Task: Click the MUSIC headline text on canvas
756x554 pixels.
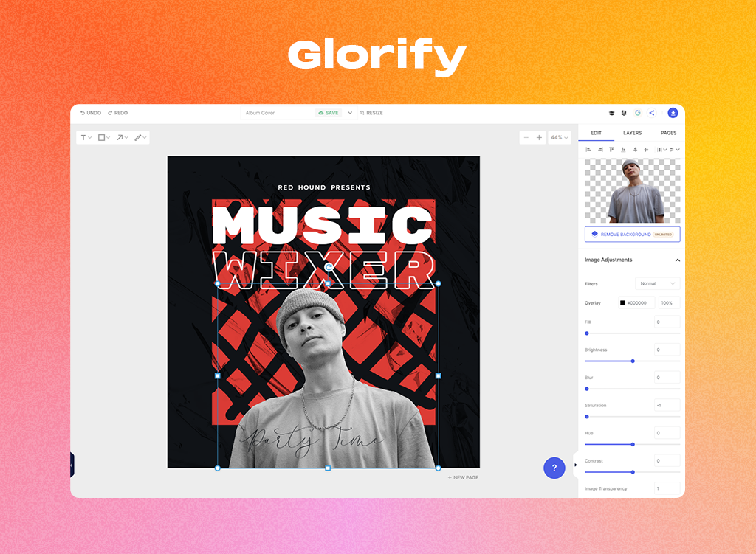Action: point(322,226)
